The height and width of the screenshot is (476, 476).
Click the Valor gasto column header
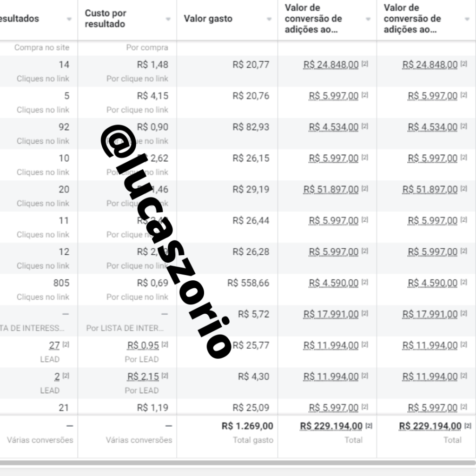click(208, 19)
